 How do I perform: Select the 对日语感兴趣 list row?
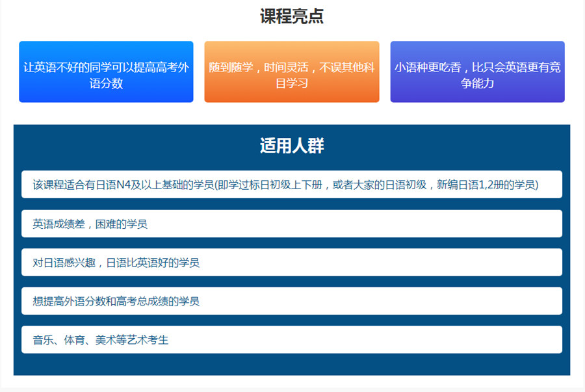(x=292, y=263)
